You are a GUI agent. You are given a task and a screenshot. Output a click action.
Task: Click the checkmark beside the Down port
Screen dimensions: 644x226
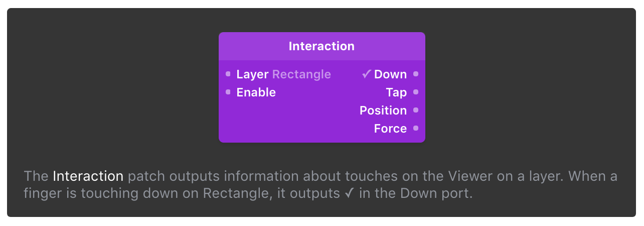[x=366, y=74]
